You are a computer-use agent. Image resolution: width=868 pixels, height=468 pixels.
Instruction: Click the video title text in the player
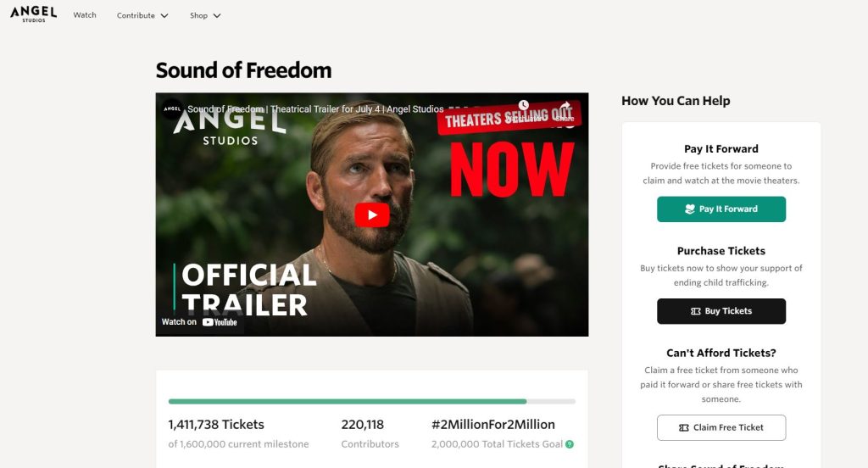click(315, 109)
